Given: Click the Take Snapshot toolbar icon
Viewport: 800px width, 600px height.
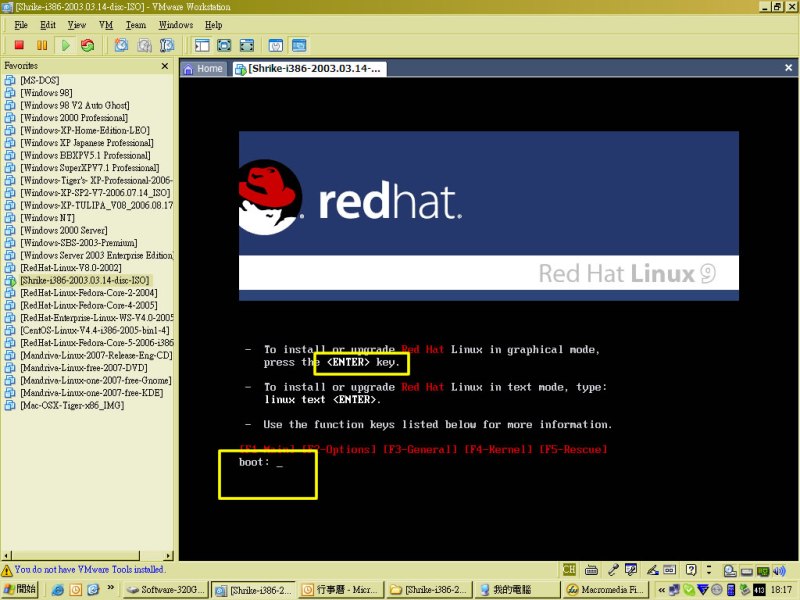Looking at the screenshot, I should [x=121, y=45].
